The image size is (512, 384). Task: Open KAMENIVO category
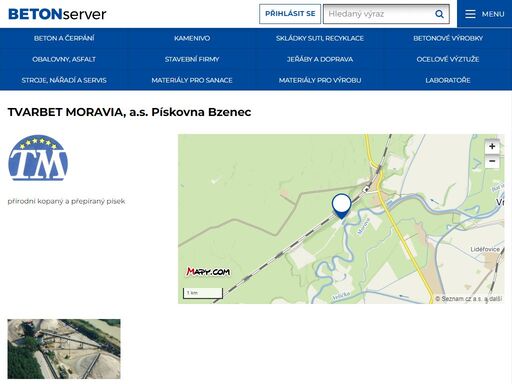tap(192, 38)
